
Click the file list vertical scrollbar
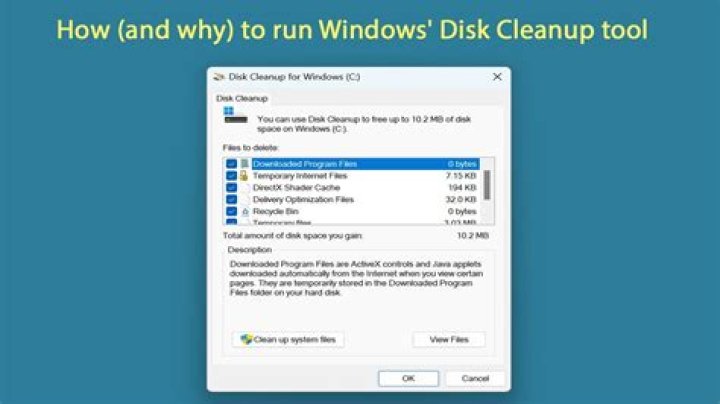click(x=487, y=191)
